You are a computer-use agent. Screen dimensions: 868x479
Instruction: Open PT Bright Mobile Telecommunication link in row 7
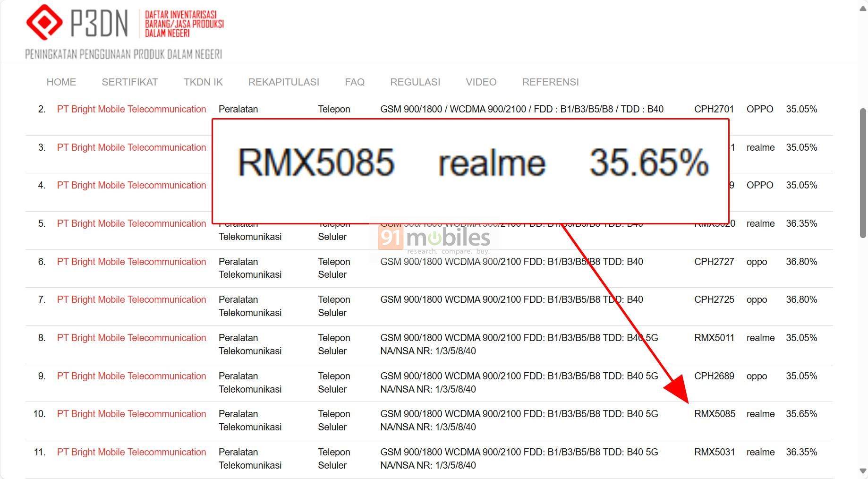coord(131,299)
